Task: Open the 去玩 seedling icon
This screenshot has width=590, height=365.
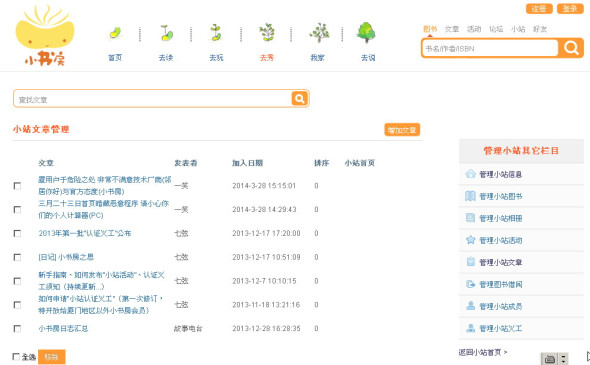Action: point(216,33)
